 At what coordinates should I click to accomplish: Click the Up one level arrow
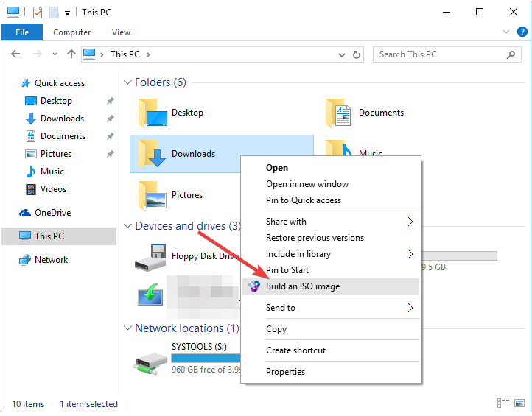click(71, 54)
